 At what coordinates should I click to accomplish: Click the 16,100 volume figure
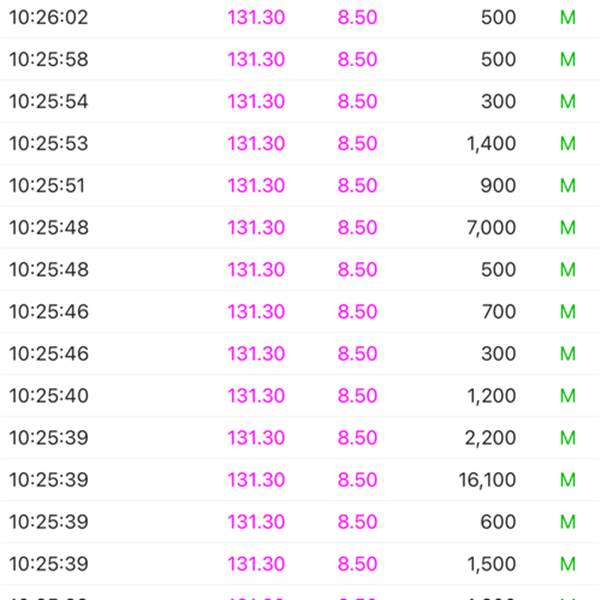point(487,480)
